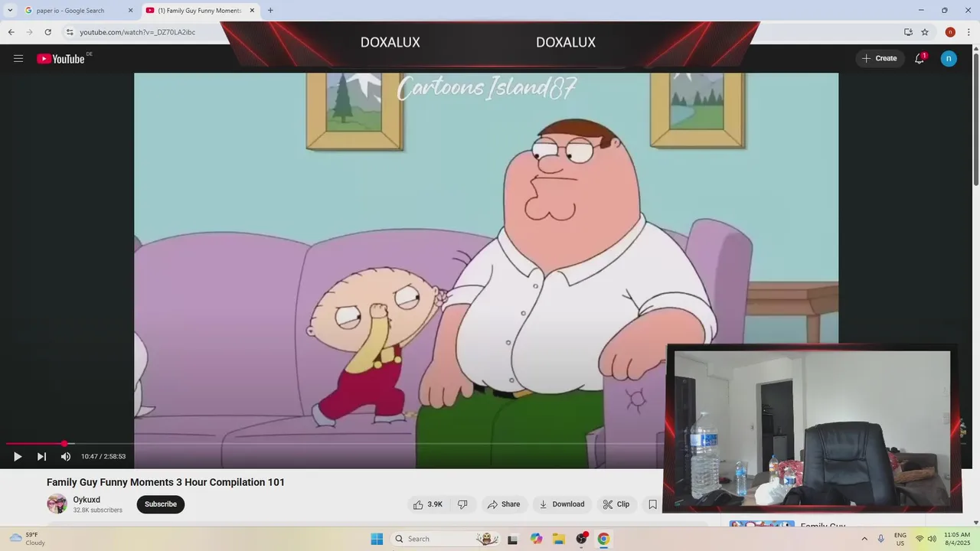Viewport: 980px width, 551px height.
Task: Download the video
Action: [562, 504]
